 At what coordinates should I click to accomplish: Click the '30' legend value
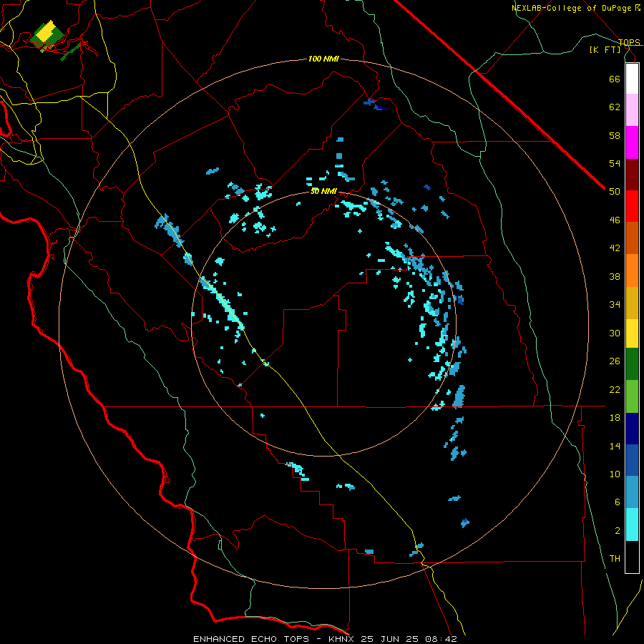615,333
